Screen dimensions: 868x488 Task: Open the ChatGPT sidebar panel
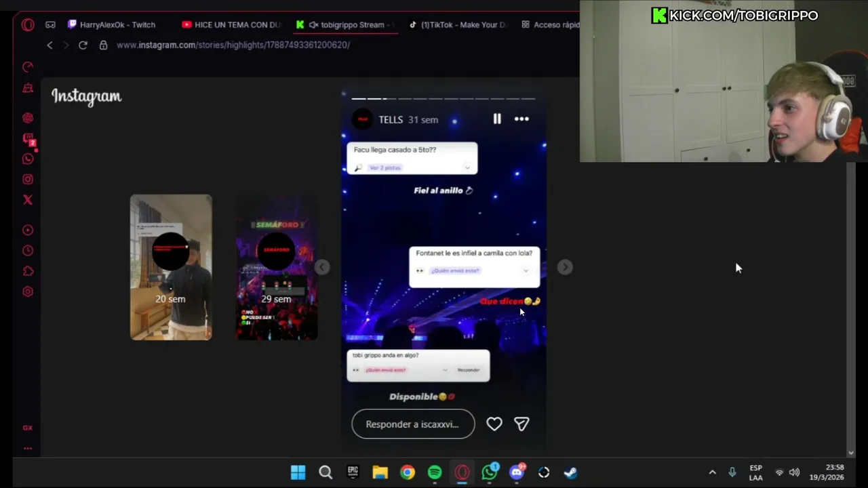coord(28,117)
